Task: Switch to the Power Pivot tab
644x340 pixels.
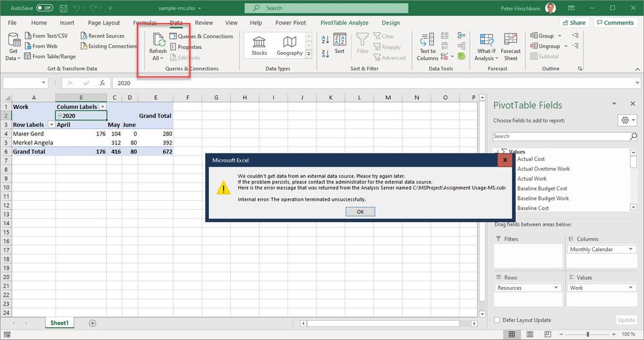Action: point(290,23)
